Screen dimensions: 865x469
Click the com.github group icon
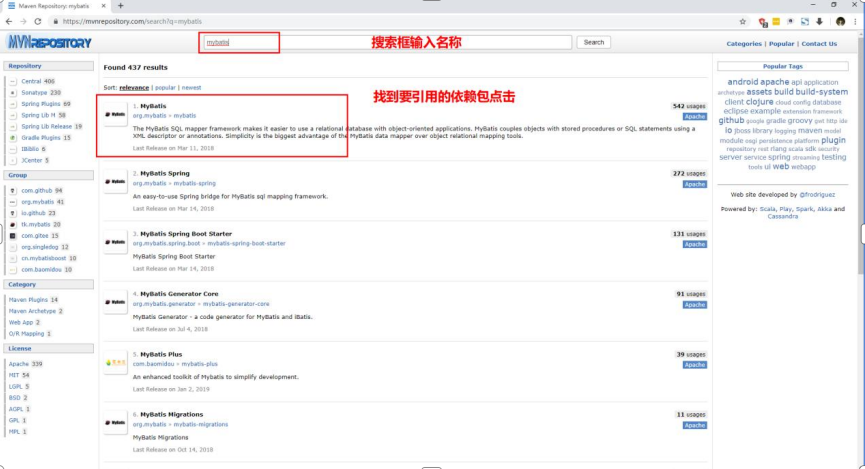click(x=13, y=190)
